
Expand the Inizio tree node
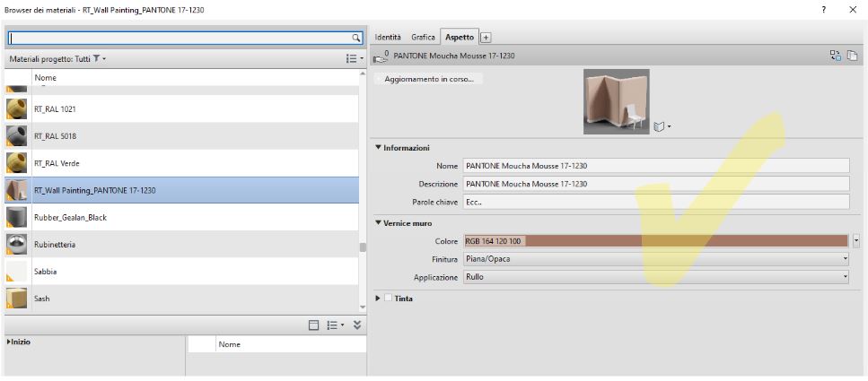tap(9, 342)
